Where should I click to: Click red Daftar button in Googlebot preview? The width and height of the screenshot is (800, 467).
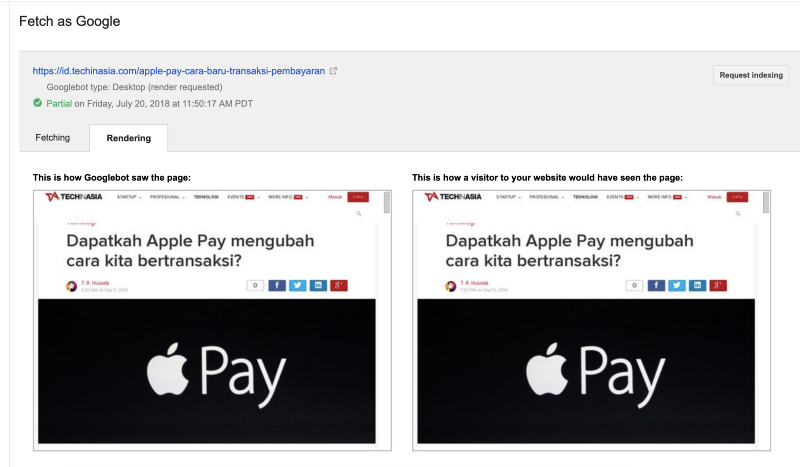click(358, 197)
